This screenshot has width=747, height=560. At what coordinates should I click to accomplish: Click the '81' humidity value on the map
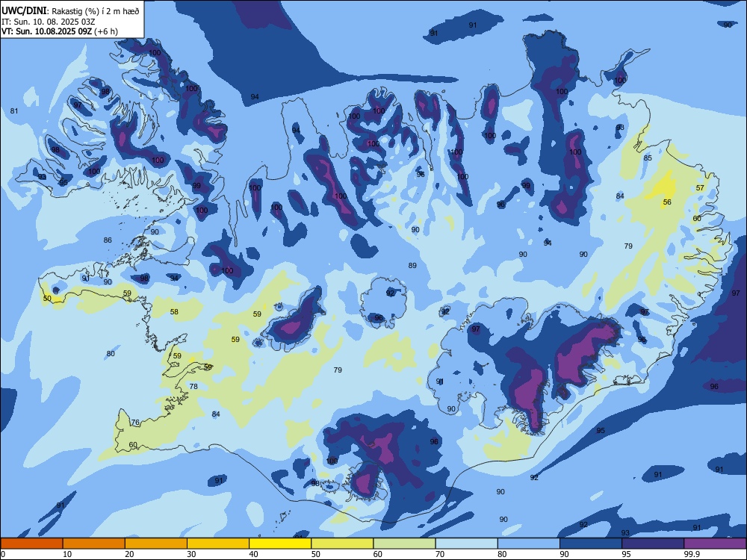coord(14,111)
